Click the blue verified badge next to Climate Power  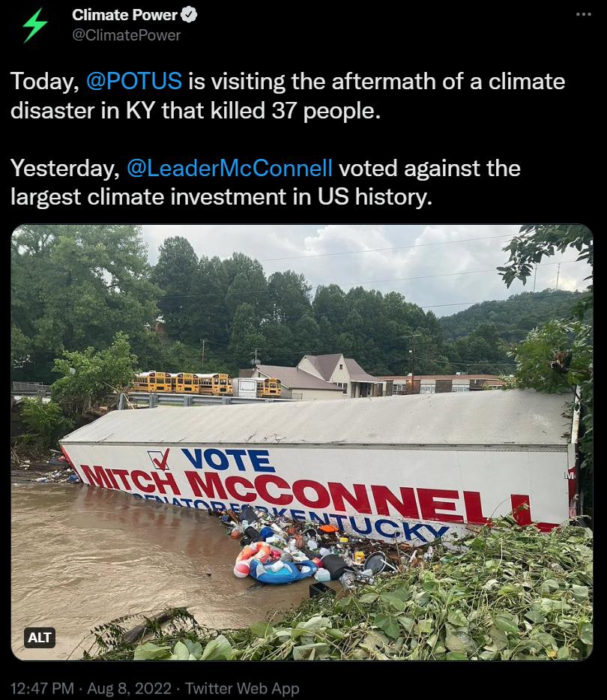point(188,14)
